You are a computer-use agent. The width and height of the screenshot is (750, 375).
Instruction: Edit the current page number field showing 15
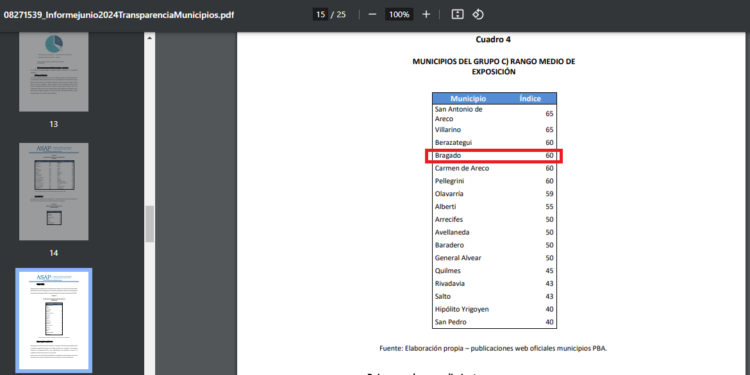pyautogui.click(x=320, y=14)
